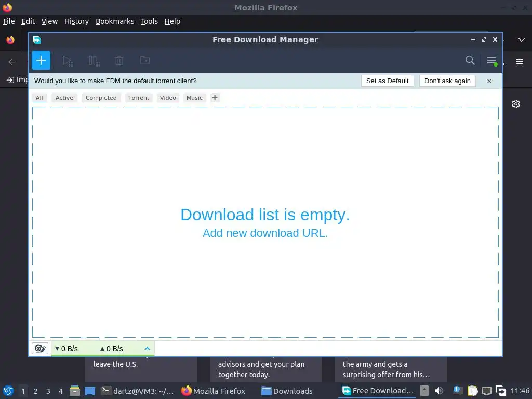Screen dimensions: 532x399
Task: Switch to Mozilla Firefox in the taskbar
Action: (x=213, y=391)
